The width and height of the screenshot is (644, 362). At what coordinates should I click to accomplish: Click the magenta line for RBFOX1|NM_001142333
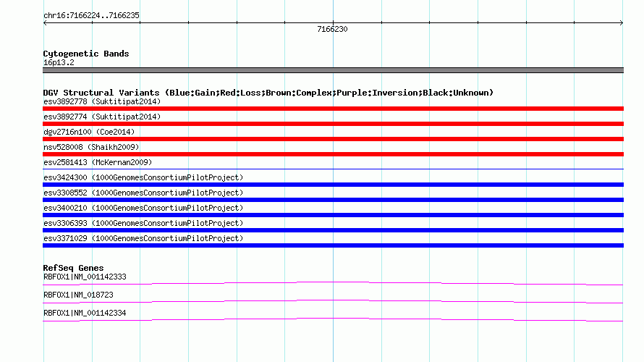(333, 283)
